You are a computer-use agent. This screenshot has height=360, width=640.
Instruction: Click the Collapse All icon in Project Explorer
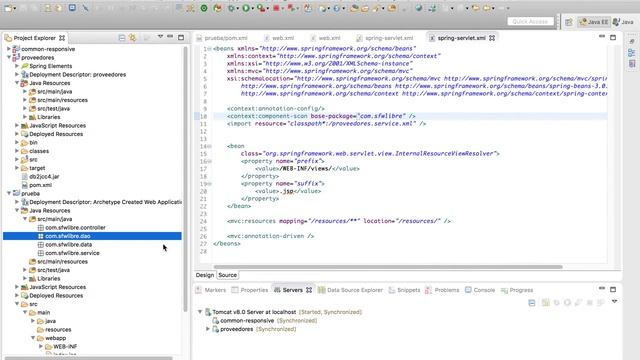tap(122, 38)
